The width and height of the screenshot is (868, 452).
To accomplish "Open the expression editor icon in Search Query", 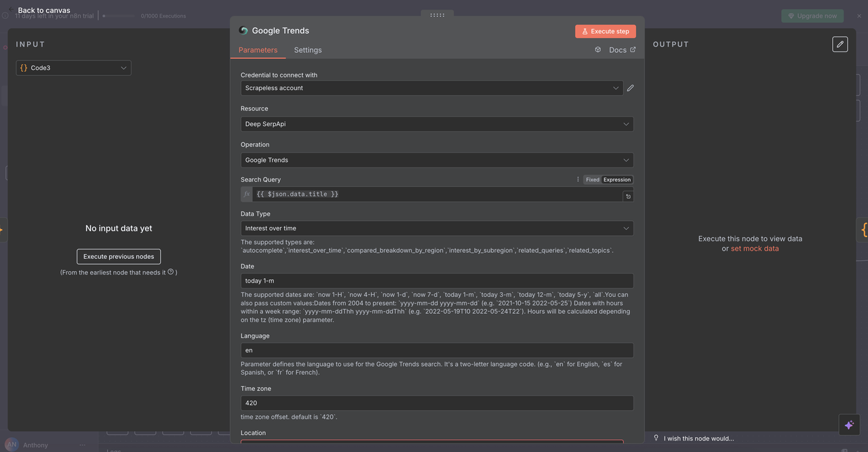I will tap(628, 197).
